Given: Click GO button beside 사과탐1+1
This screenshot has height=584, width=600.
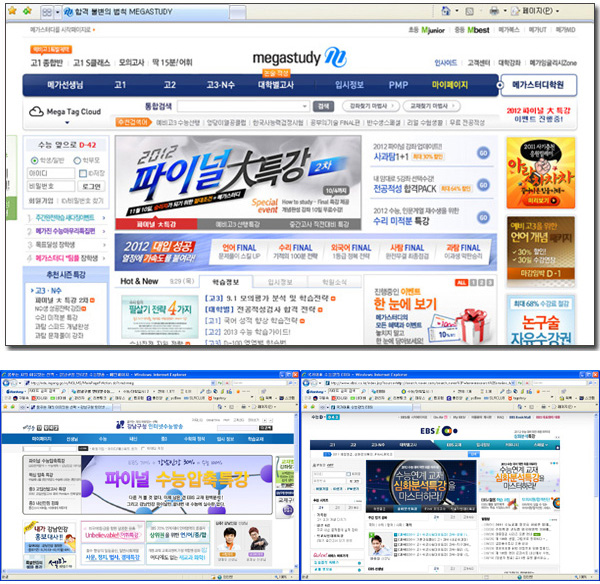Looking at the screenshot, I should click(483, 153).
